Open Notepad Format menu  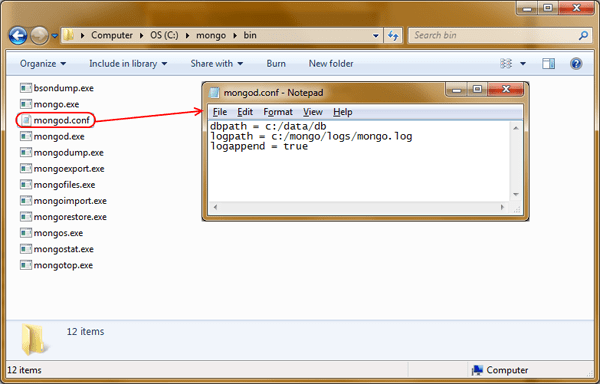(x=278, y=112)
